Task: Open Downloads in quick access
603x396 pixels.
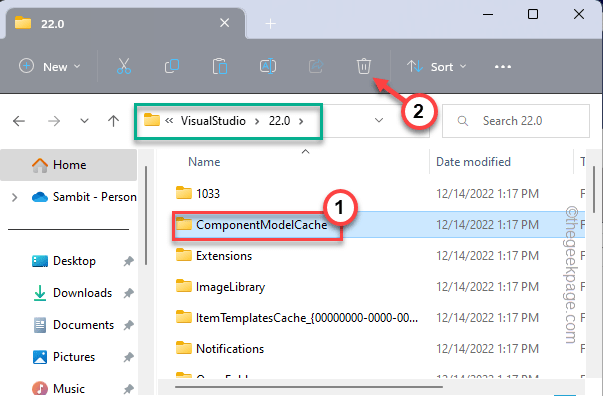Action: 72,293
